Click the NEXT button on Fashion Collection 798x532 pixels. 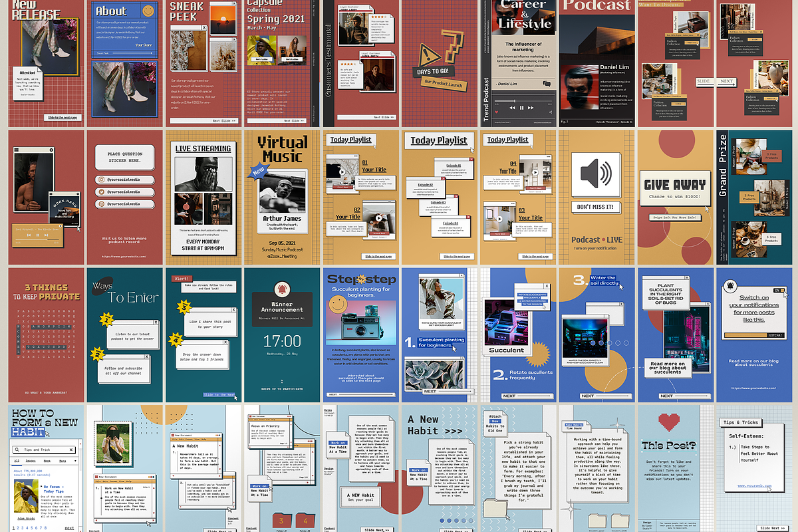click(x=726, y=81)
